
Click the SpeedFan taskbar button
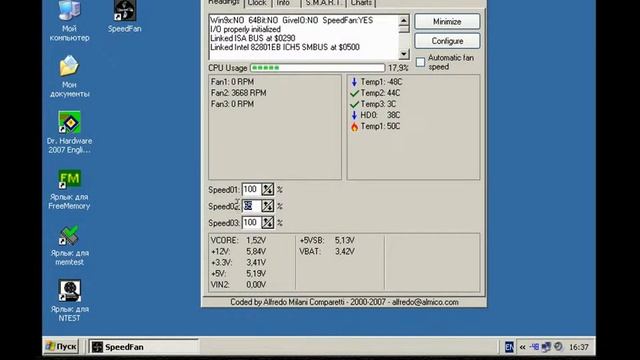144,347
